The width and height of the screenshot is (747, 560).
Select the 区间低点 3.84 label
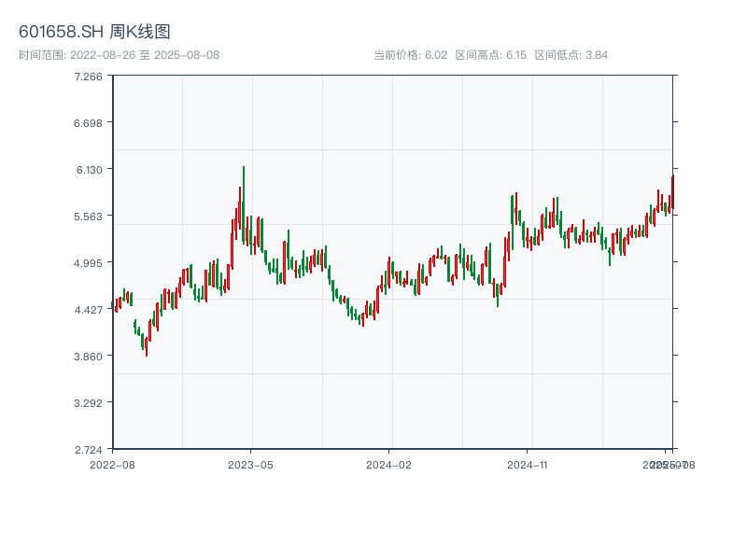click(571, 55)
